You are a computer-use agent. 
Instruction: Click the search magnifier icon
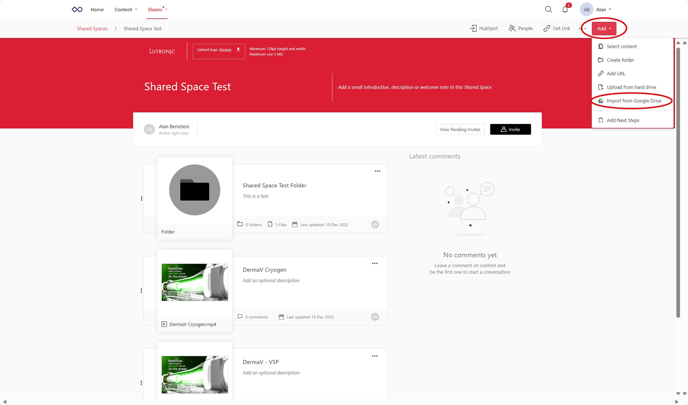pyautogui.click(x=548, y=10)
